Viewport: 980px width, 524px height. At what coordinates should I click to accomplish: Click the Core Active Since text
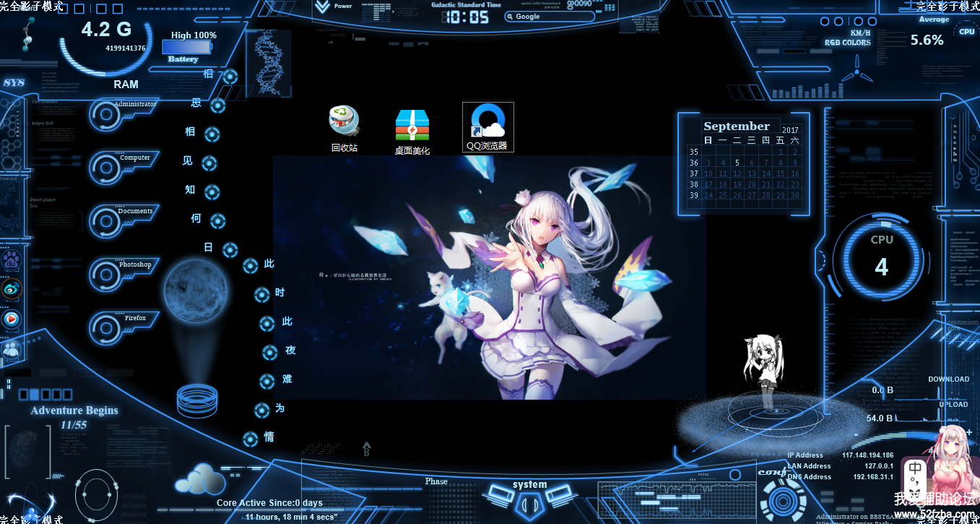[269, 503]
